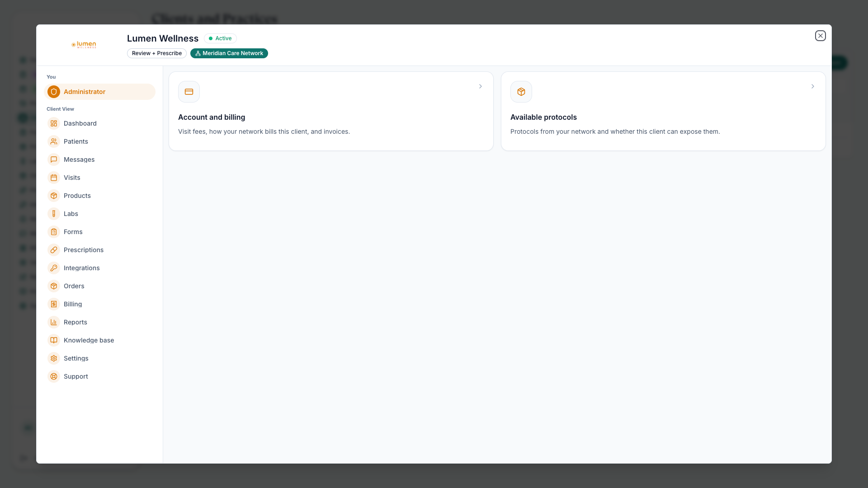Click the Knowledge base book icon

[x=54, y=340]
